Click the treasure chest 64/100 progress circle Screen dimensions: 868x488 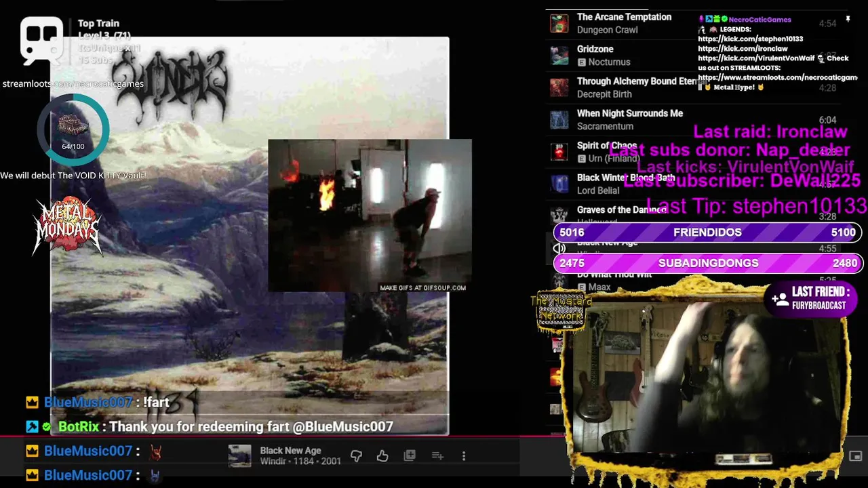[x=73, y=129]
